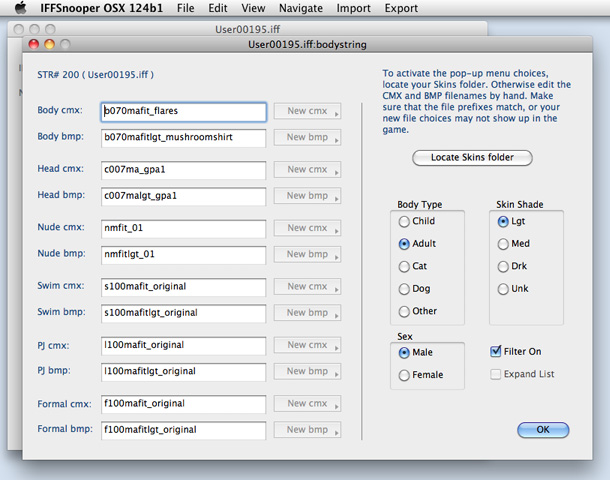Close the bodystring dialog with red button
Image resolution: width=610 pixels, height=480 pixels.
35,45
